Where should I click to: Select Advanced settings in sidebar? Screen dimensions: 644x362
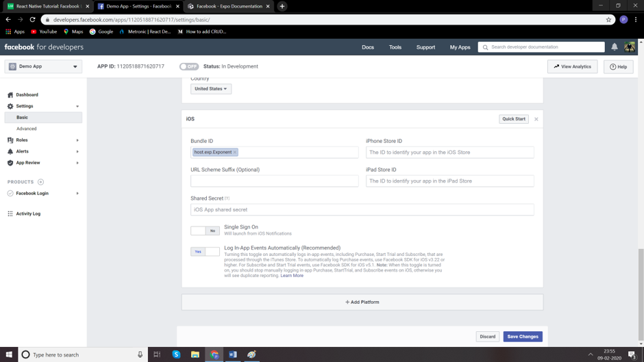tap(26, 129)
